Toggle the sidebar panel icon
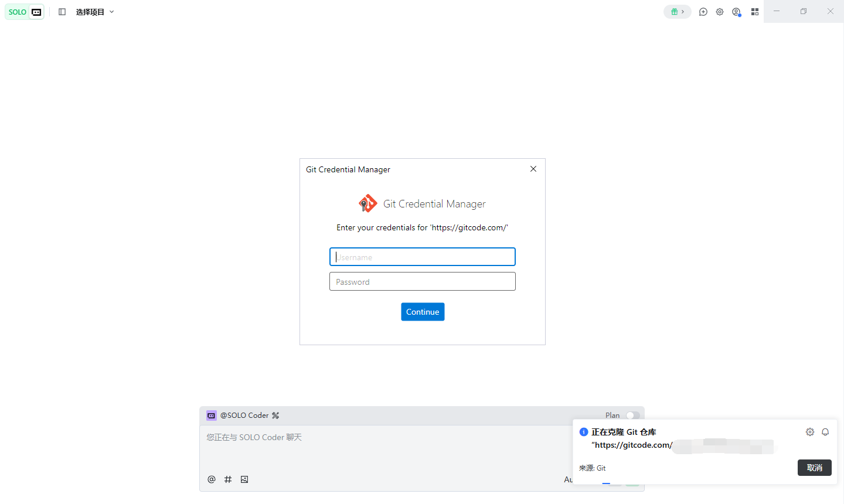 tap(62, 12)
